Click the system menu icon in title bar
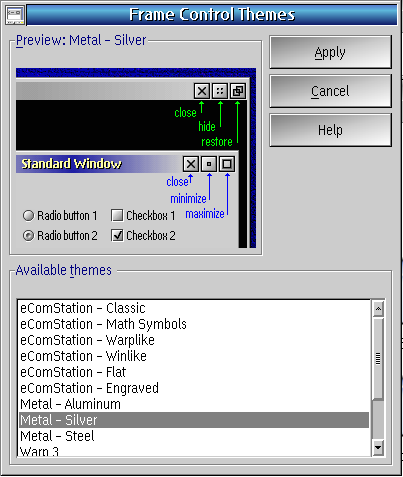This screenshot has height=477, width=403. (15, 14)
